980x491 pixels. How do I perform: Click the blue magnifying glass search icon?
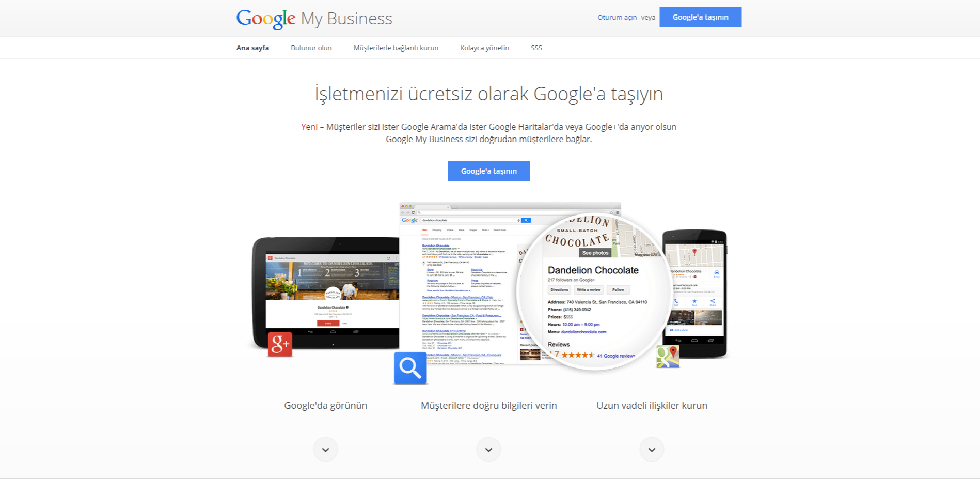pos(410,368)
